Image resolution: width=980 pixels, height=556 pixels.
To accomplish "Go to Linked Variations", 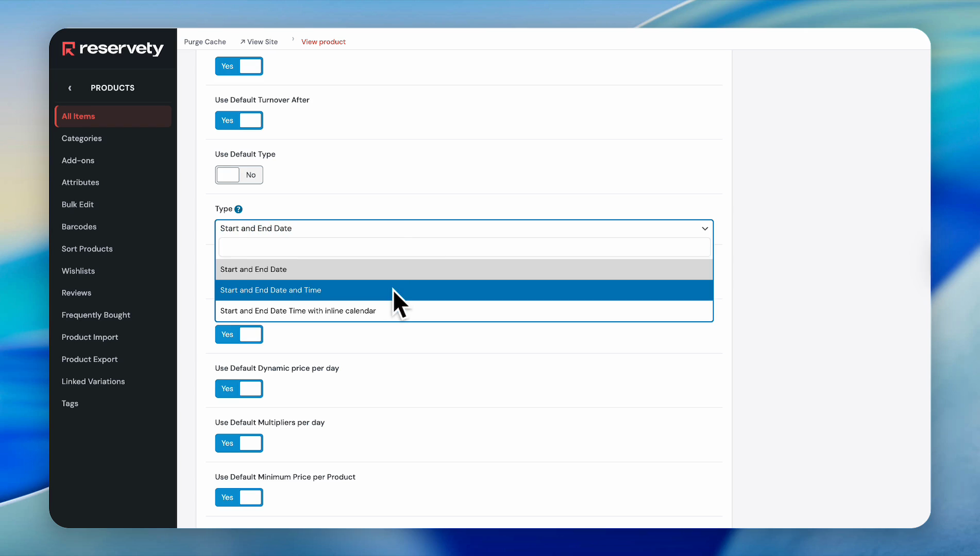I will click(x=93, y=381).
